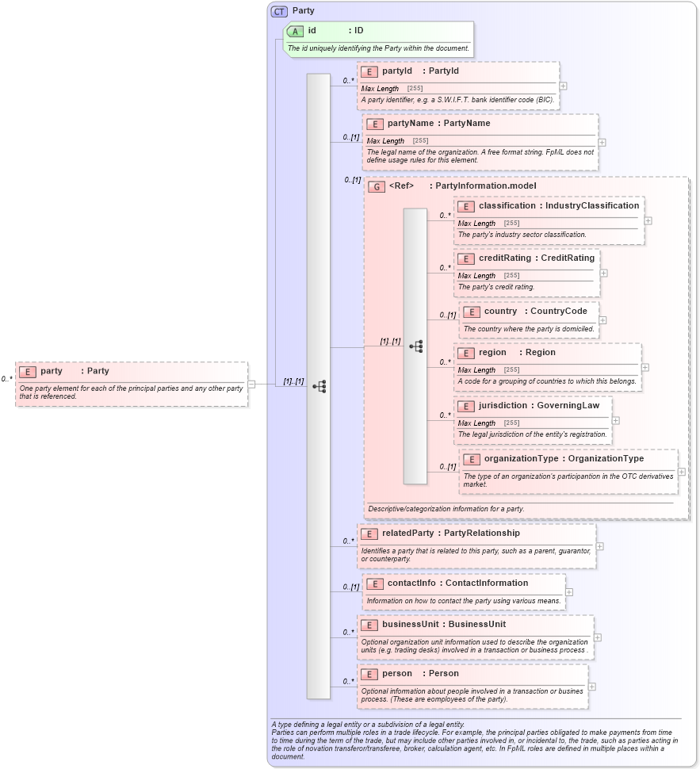Select the 'PartyRelationship' type label
This screenshot has width=700, height=769.
coord(482,533)
